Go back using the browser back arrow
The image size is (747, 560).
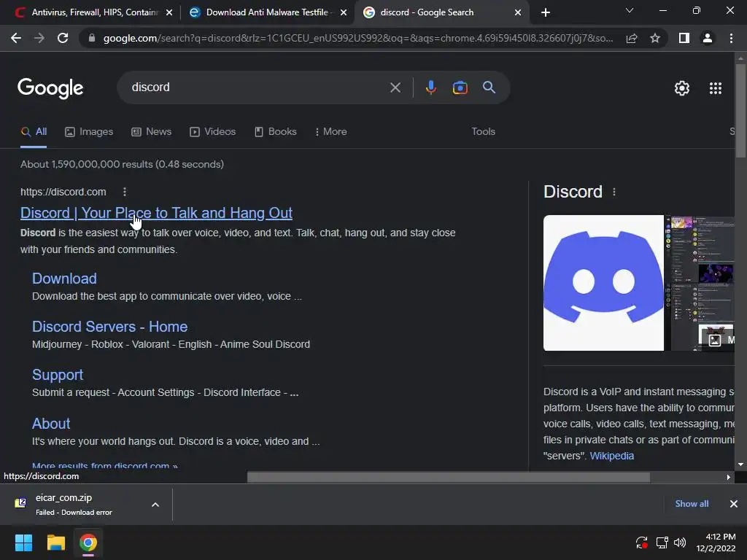pos(16,38)
